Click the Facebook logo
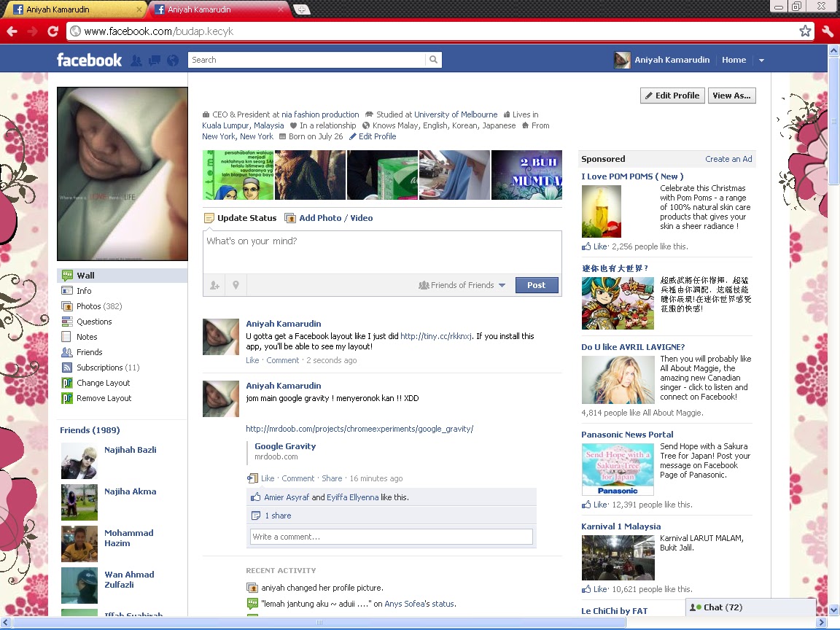 [x=90, y=60]
